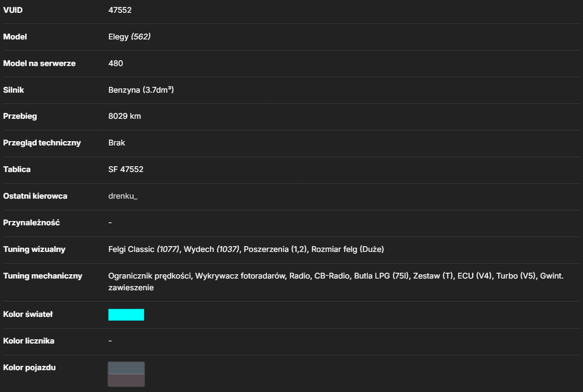This screenshot has width=583, height=392.
Task: Click the ECU (V4) tuning entry
Action: point(475,276)
